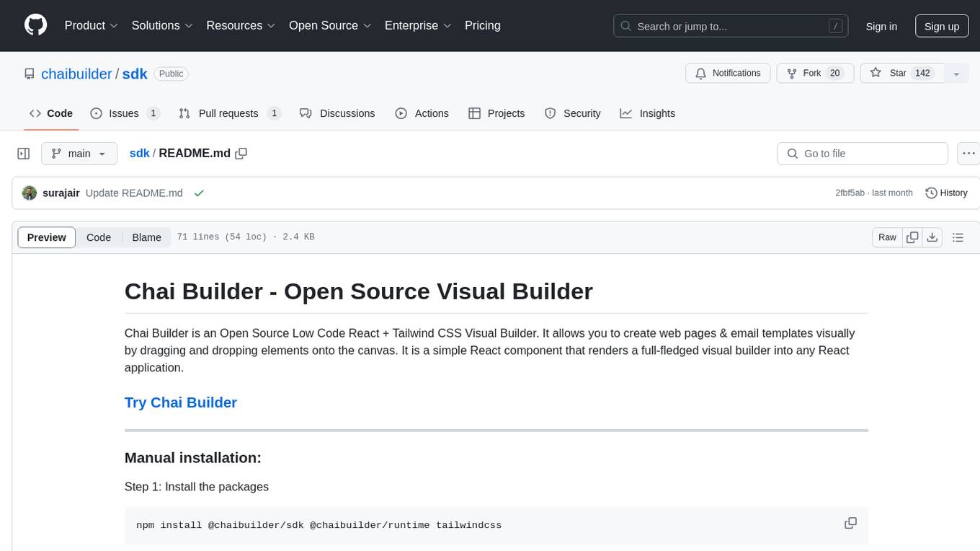Select the Blame view

pos(146,237)
